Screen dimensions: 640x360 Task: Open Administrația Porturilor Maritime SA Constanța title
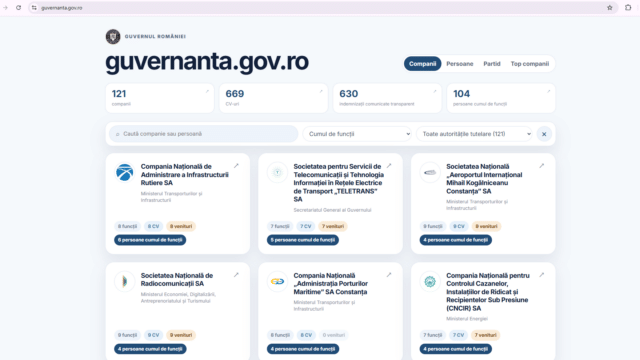[x=331, y=284]
